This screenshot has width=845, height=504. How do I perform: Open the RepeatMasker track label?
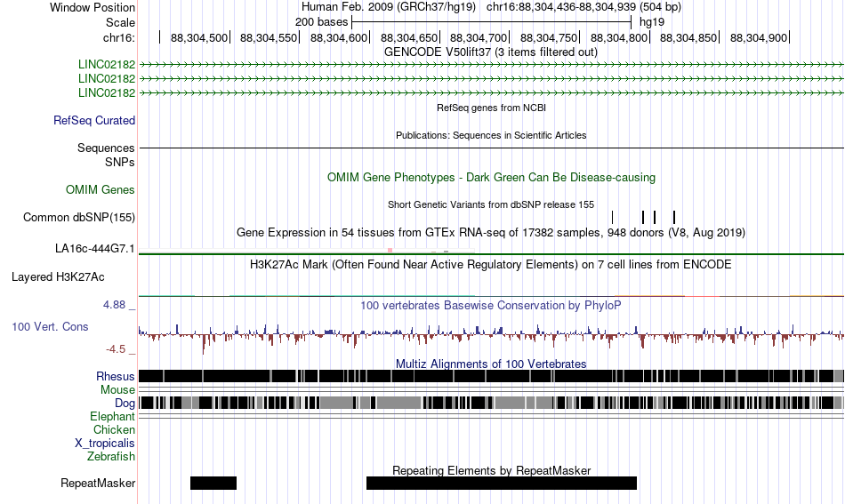[x=98, y=484]
